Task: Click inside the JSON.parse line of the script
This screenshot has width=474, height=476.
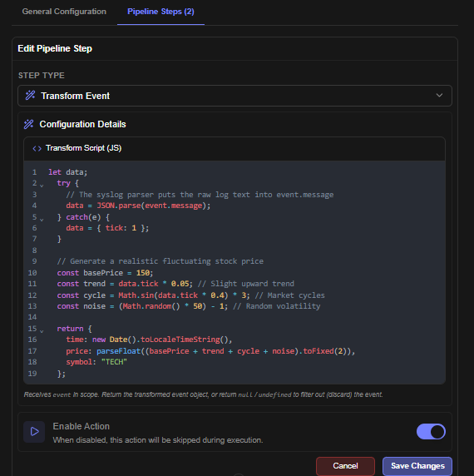Action: (138, 206)
